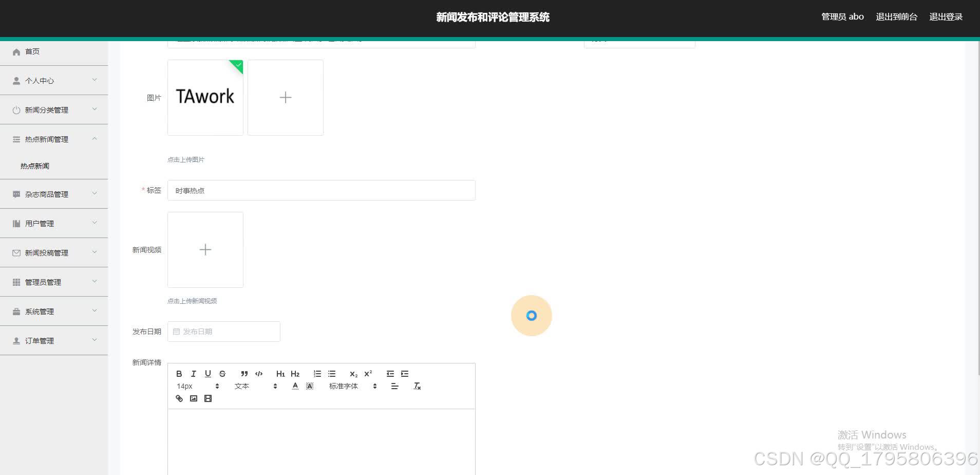Click the 首页 home icon
Screen dimensions: 980x475
16,51
